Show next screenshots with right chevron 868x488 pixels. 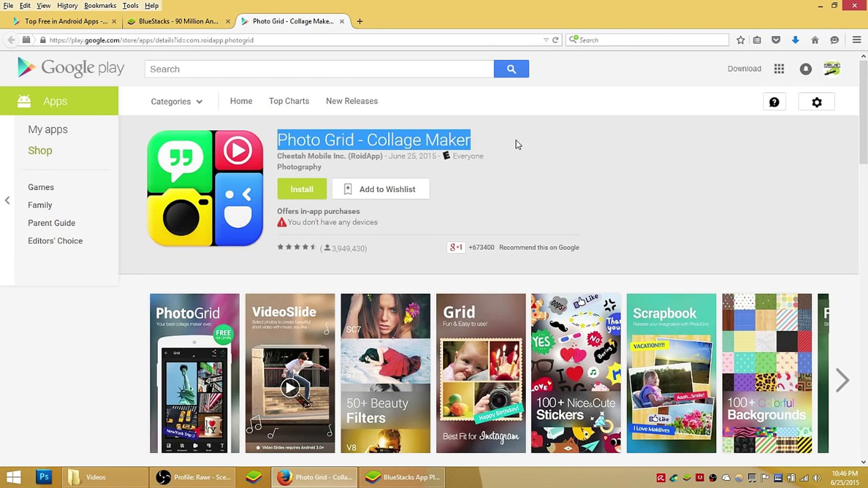[842, 380]
